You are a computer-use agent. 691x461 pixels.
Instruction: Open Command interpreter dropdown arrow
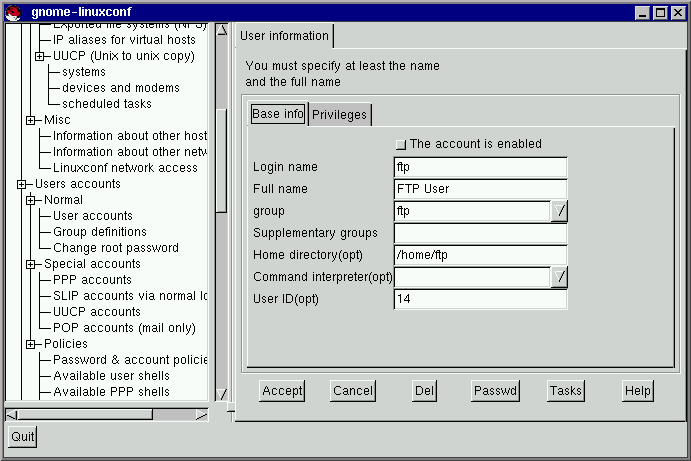pyautogui.click(x=560, y=277)
